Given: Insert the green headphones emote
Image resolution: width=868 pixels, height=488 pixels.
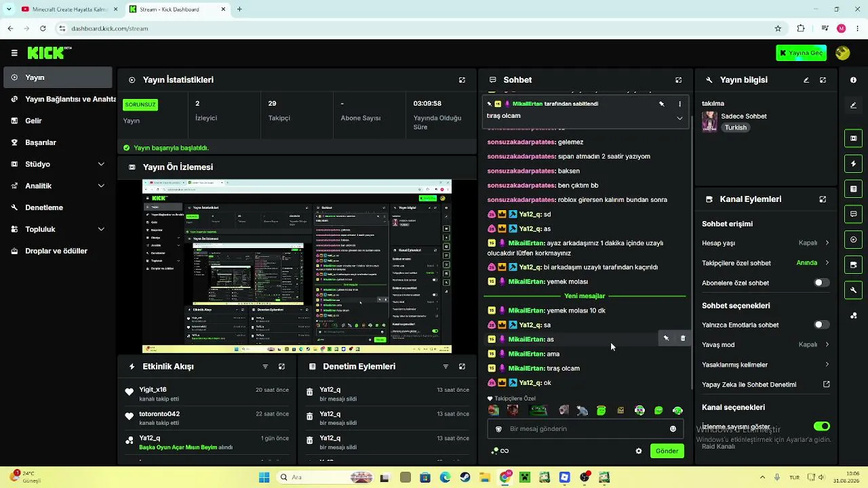Looking at the screenshot, I should pos(677,410).
